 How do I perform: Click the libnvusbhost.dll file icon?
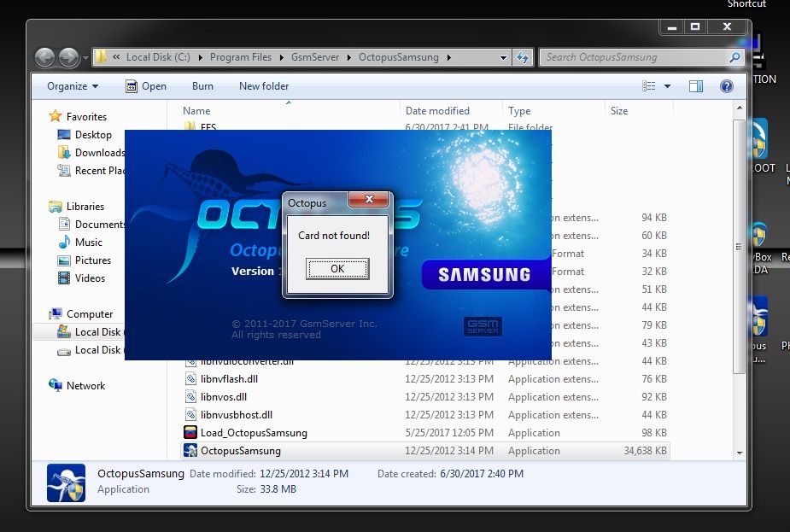(x=191, y=415)
